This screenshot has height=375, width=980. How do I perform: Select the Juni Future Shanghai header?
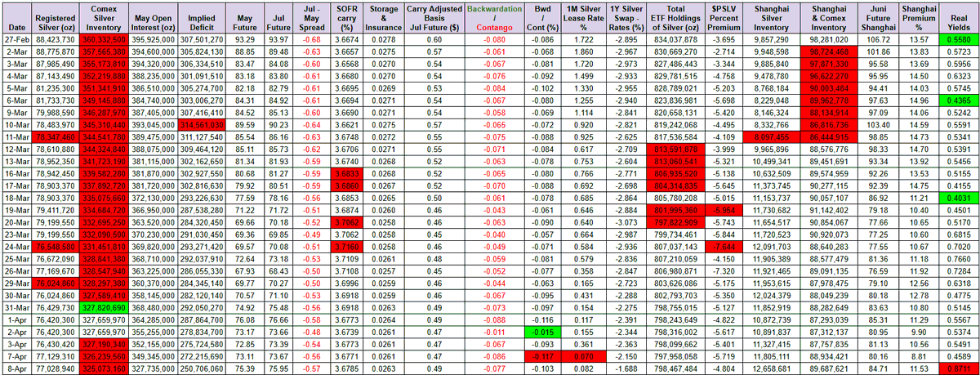pyautogui.click(x=880, y=18)
